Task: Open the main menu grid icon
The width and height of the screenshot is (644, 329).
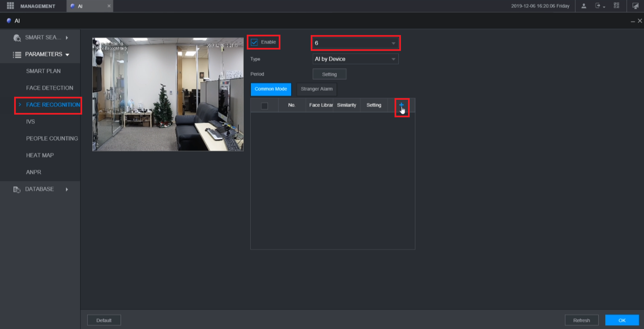Action: (x=10, y=6)
